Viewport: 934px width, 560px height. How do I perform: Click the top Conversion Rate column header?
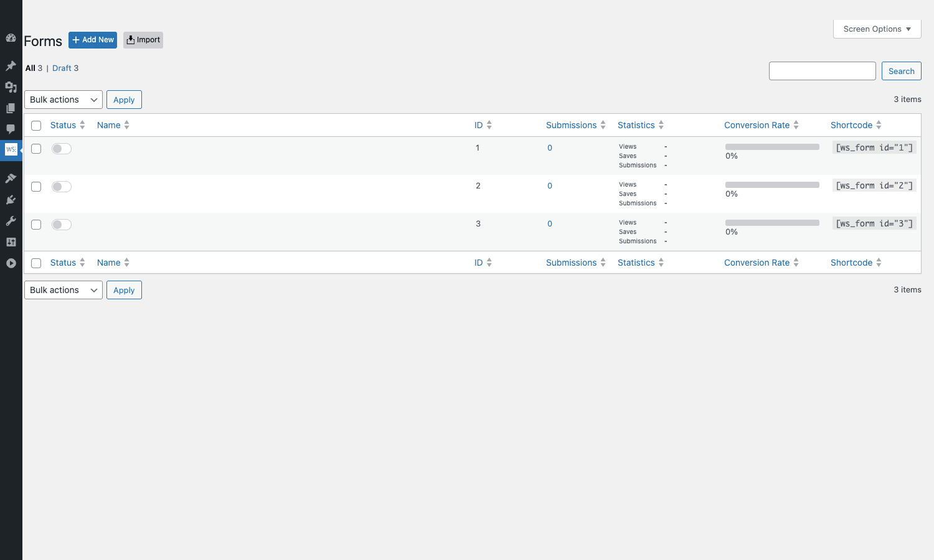click(757, 125)
